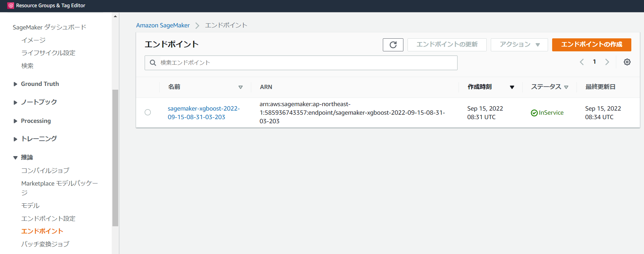
Task: Click エンドポイントの作成 button
Action: click(x=592, y=45)
